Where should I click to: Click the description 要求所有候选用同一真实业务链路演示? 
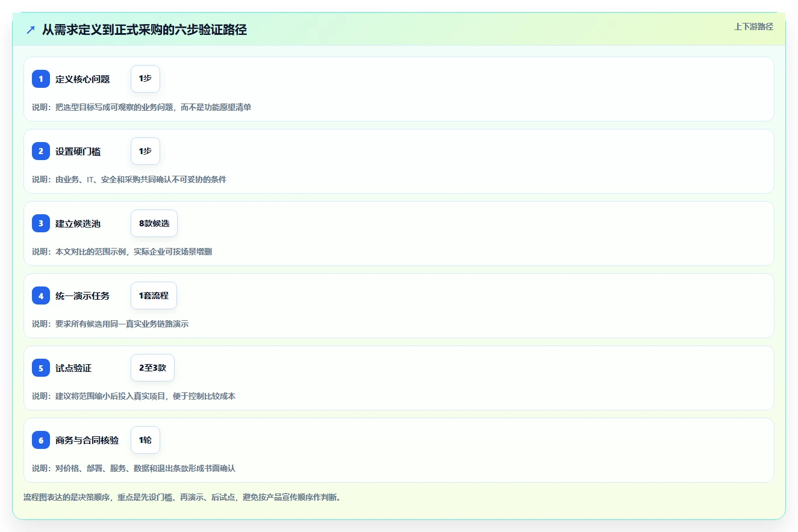(110, 324)
